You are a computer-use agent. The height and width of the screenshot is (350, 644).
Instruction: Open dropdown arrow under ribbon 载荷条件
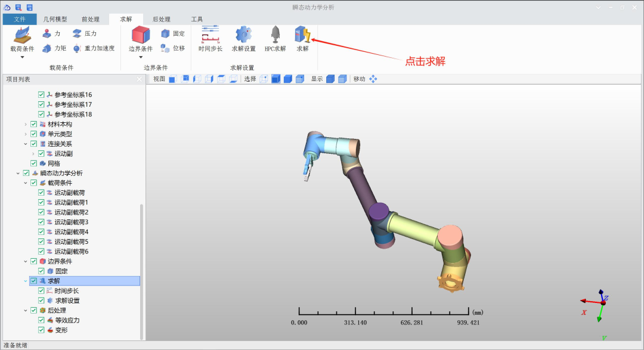[22, 57]
